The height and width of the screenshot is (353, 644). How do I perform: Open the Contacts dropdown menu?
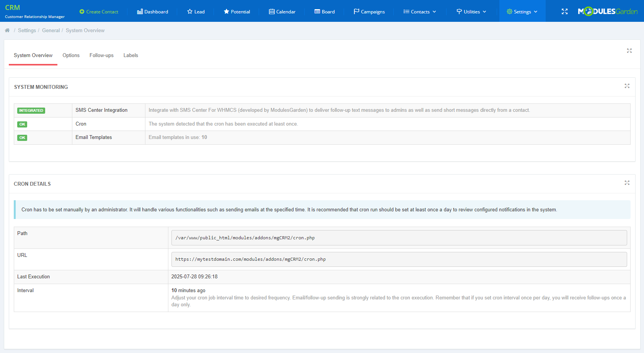[x=419, y=11]
